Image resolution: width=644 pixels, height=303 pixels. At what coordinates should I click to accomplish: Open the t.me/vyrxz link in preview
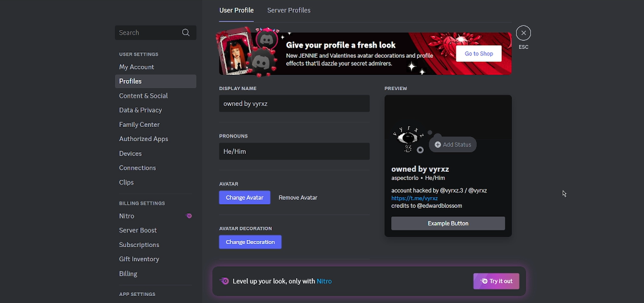tap(414, 198)
